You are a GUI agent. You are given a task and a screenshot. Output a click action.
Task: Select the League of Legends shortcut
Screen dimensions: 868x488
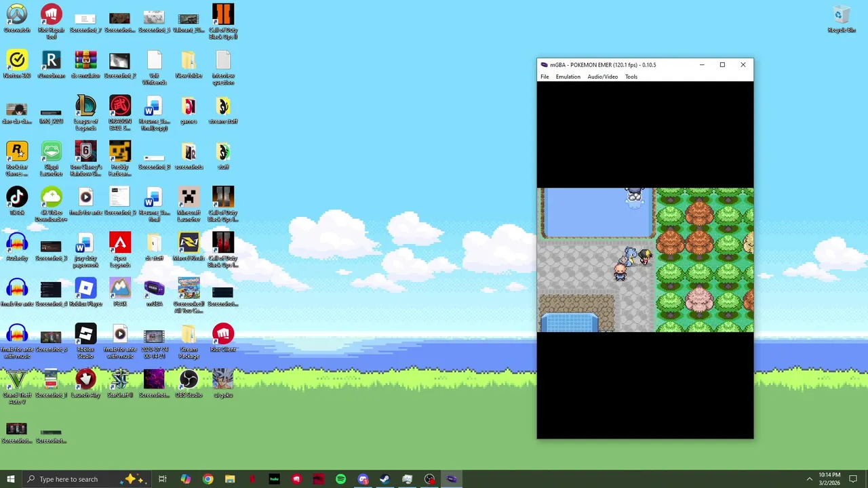pyautogui.click(x=85, y=113)
